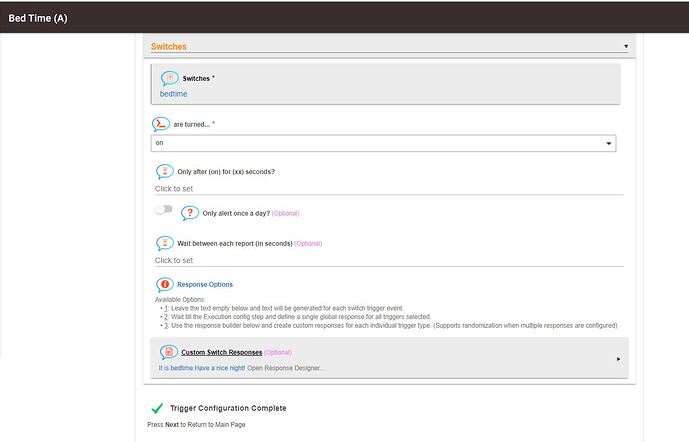Click the 'are turned' command prompt icon
689x442 pixels.
point(161,124)
